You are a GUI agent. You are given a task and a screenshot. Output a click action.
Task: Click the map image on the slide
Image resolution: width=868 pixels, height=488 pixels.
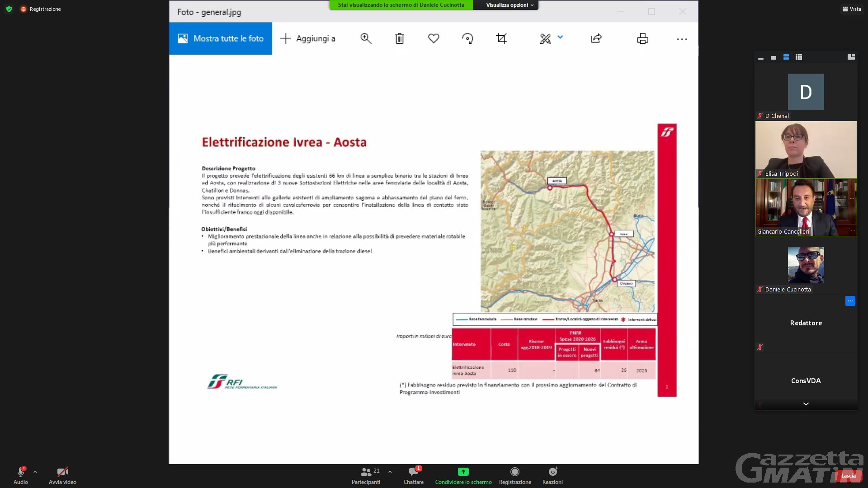(567, 231)
